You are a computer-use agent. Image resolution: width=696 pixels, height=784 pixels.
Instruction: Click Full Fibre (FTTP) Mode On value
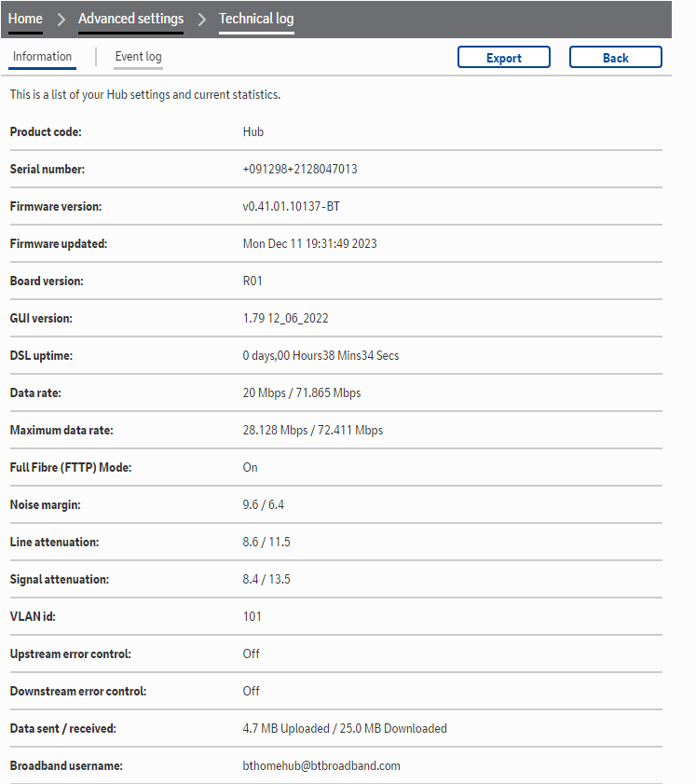pos(250,467)
